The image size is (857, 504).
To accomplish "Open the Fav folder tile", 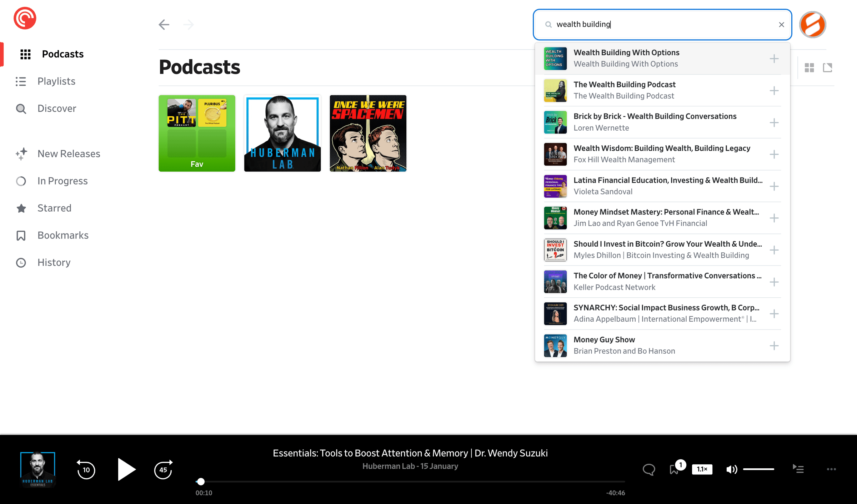I will pyautogui.click(x=197, y=133).
